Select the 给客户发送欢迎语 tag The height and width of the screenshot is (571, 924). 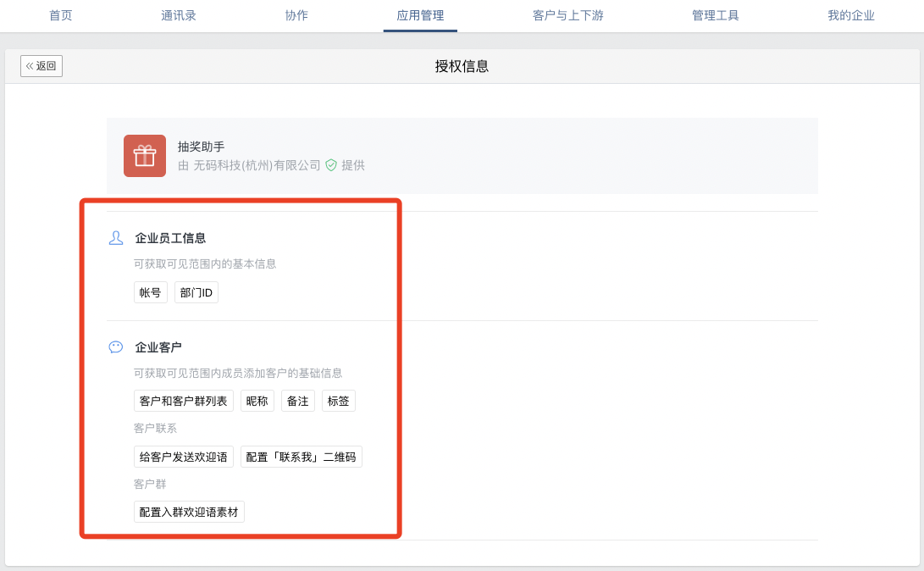[184, 457]
